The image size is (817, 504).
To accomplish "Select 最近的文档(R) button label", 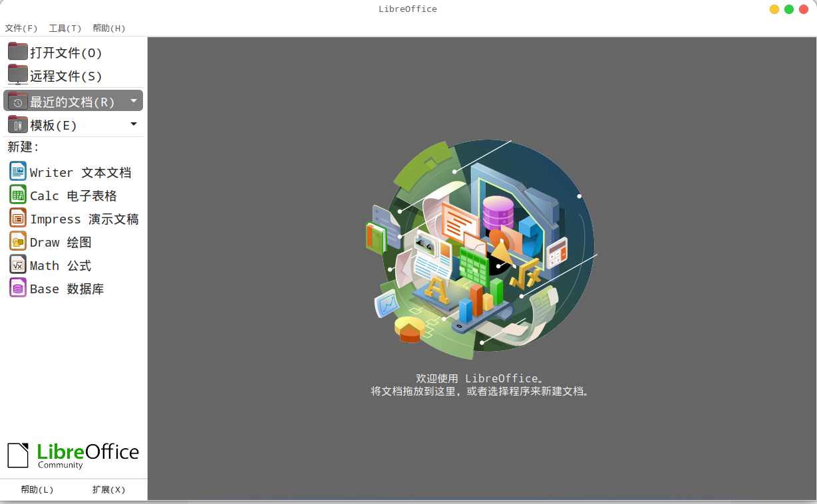I will 73,102.
